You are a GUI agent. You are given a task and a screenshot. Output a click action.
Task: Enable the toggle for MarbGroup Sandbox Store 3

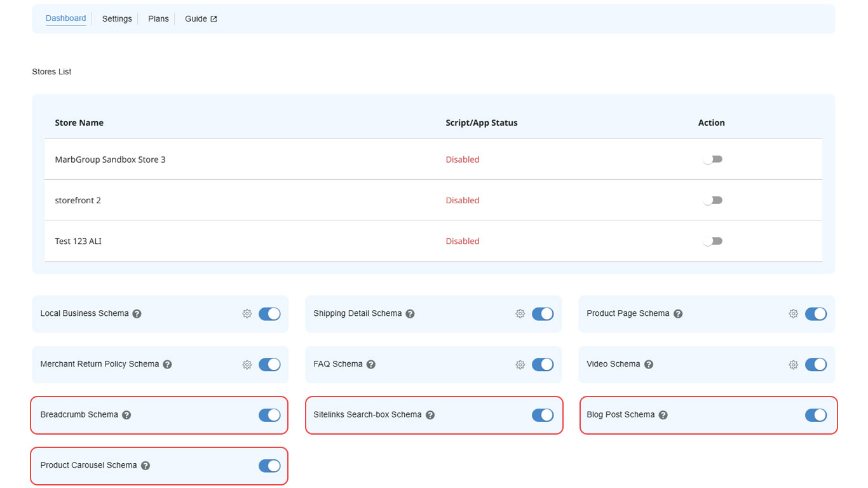712,159
